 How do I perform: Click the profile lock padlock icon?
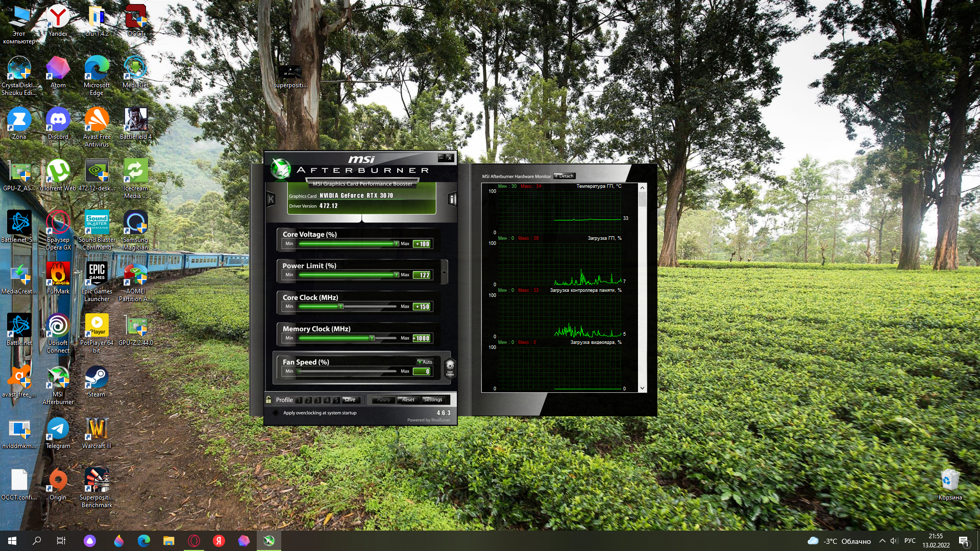(x=268, y=399)
